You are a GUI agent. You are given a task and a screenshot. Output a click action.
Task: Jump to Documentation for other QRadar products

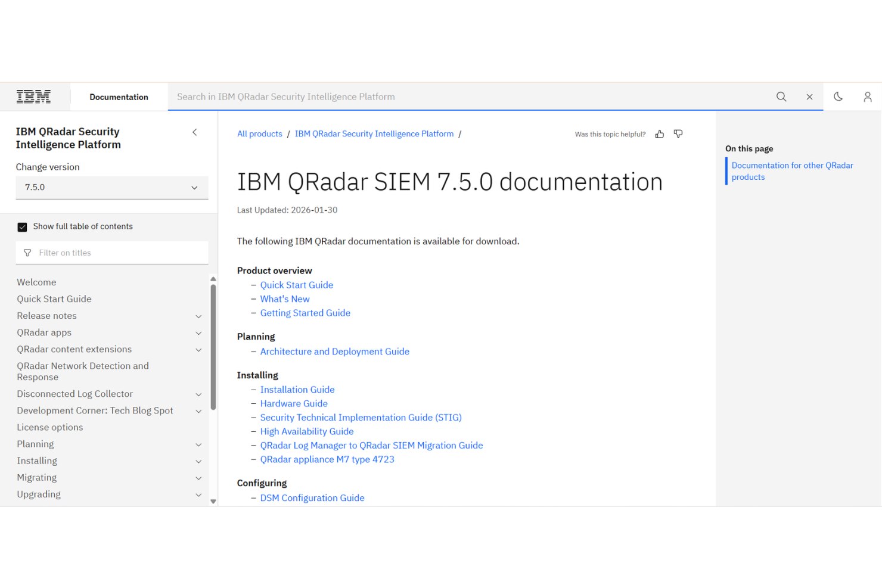(792, 171)
